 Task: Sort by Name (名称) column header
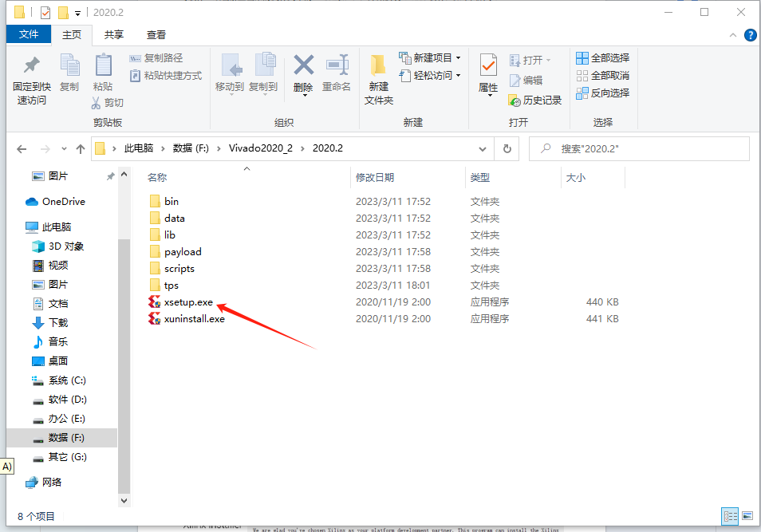[x=157, y=178]
